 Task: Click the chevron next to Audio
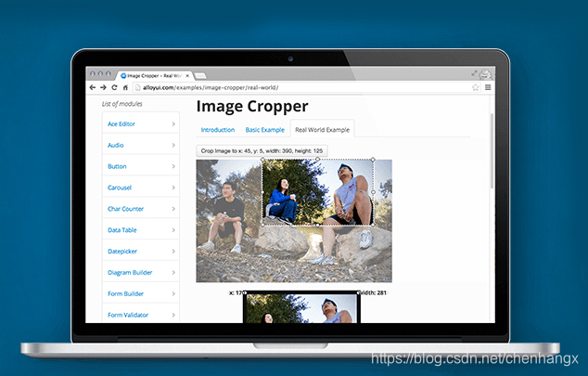(x=173, y=145)
